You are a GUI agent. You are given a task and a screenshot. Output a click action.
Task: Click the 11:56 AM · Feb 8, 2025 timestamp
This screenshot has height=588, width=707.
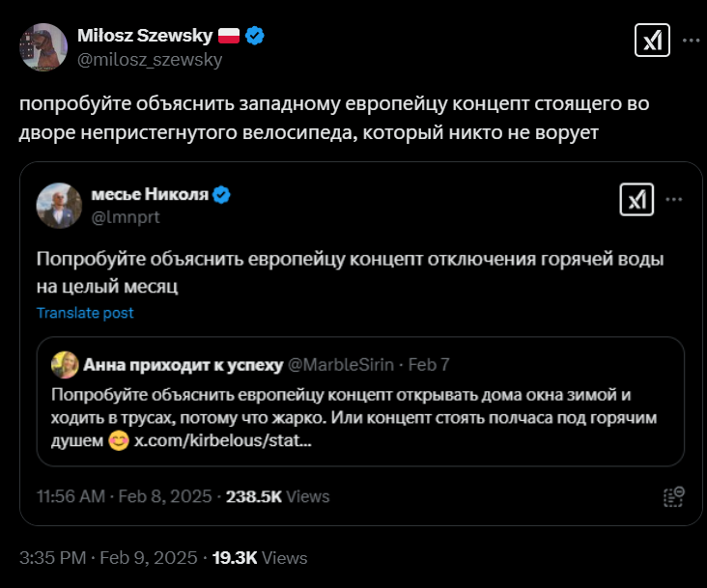pos(121,496)
